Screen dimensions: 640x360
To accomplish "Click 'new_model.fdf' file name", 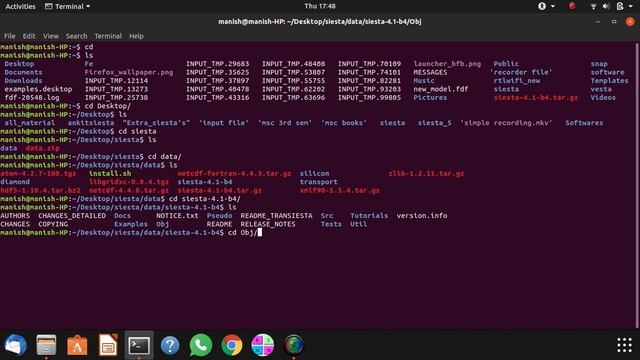I will coord(441,89).
